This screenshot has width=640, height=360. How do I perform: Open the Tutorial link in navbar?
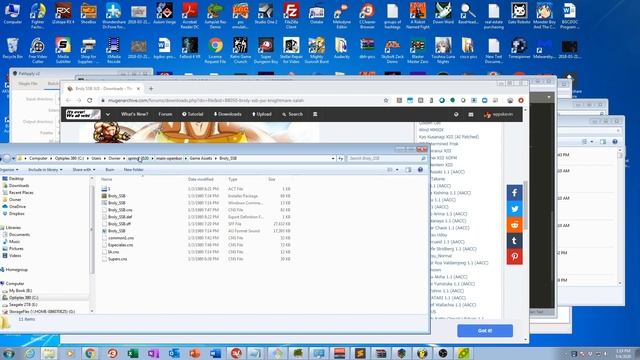193,114
